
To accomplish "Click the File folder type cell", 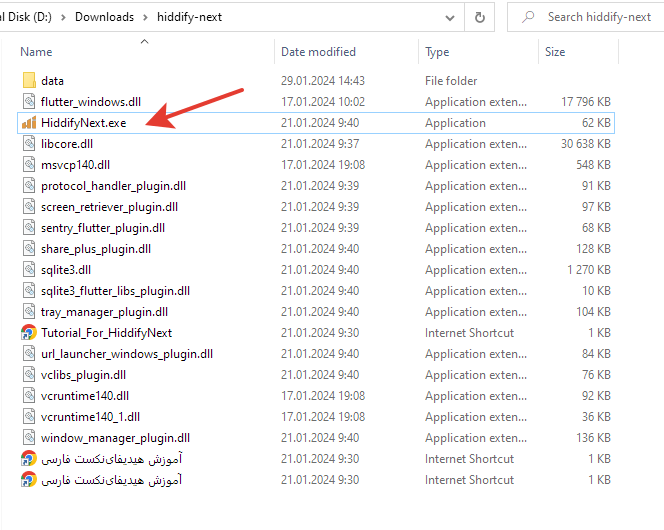I will (451, 81).
